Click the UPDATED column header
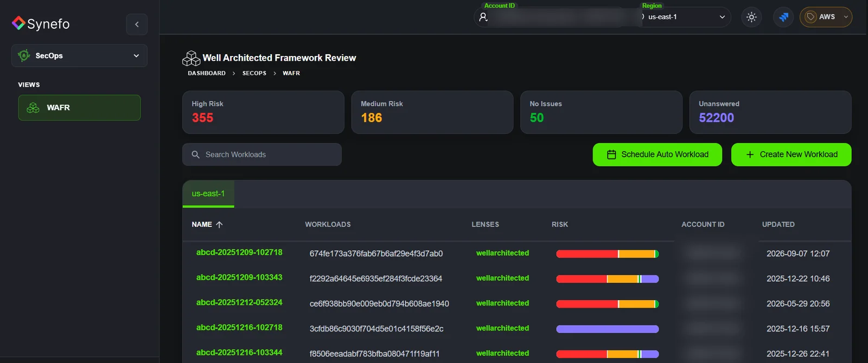 click(x=778, y=225)
